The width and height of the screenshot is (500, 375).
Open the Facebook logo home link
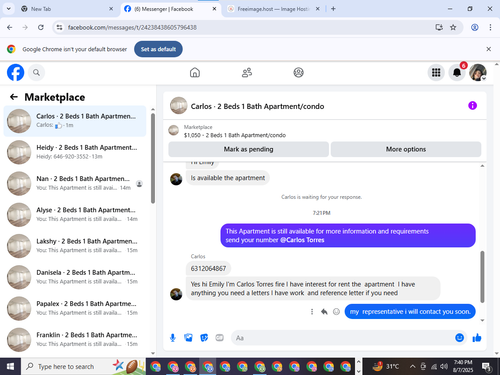point(16,72)
